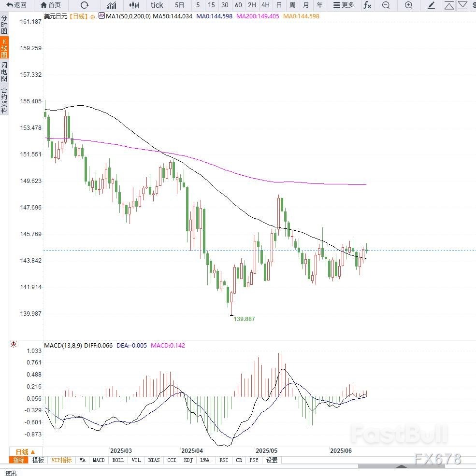Collapse the minus icon next to 日线 label
This screenshot has height=476, width=476.
click(x=93, y=16)
